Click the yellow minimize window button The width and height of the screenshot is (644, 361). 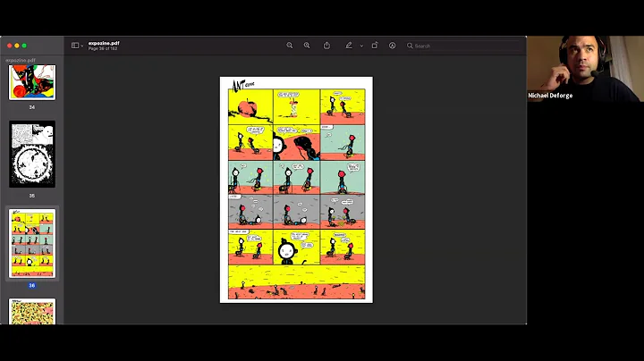tap(17, 46)
